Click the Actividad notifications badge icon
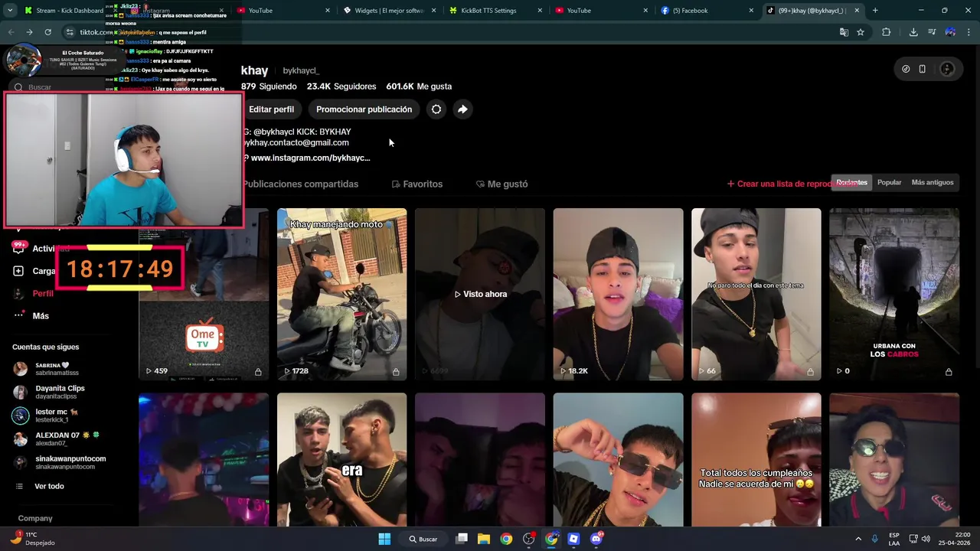Screen dimensions: 980x551 (18, 247)
